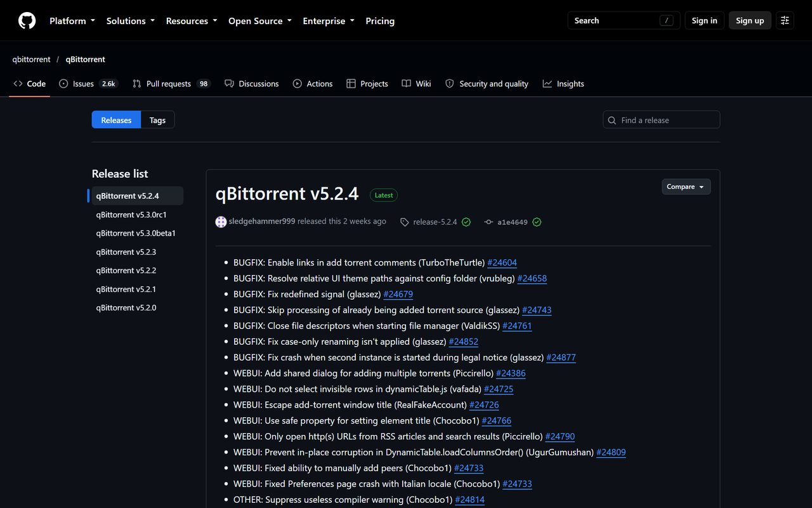The height and width of the screenshot is (508, 812).
Task: Open pull request #24877 link
Action: (561, 358)
